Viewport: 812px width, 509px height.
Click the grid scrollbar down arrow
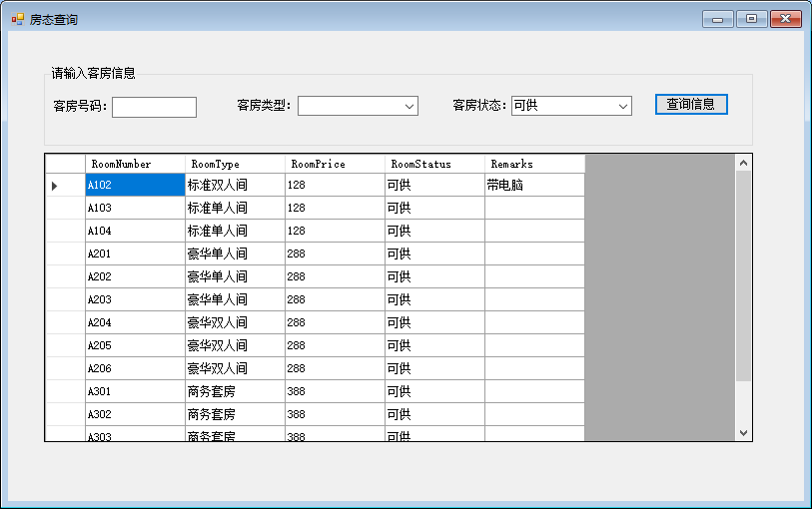pyautogui.click(x=744, y=433)
